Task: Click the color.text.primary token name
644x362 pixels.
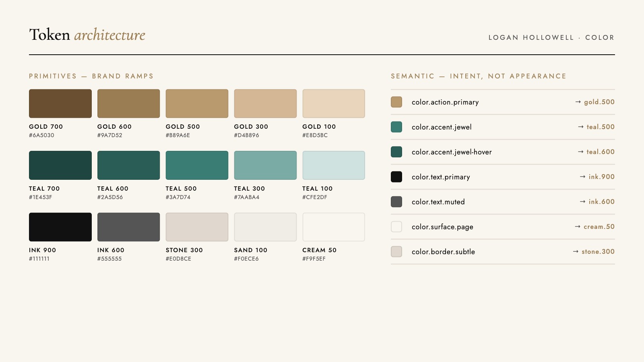Action: [x=441, y=177]
